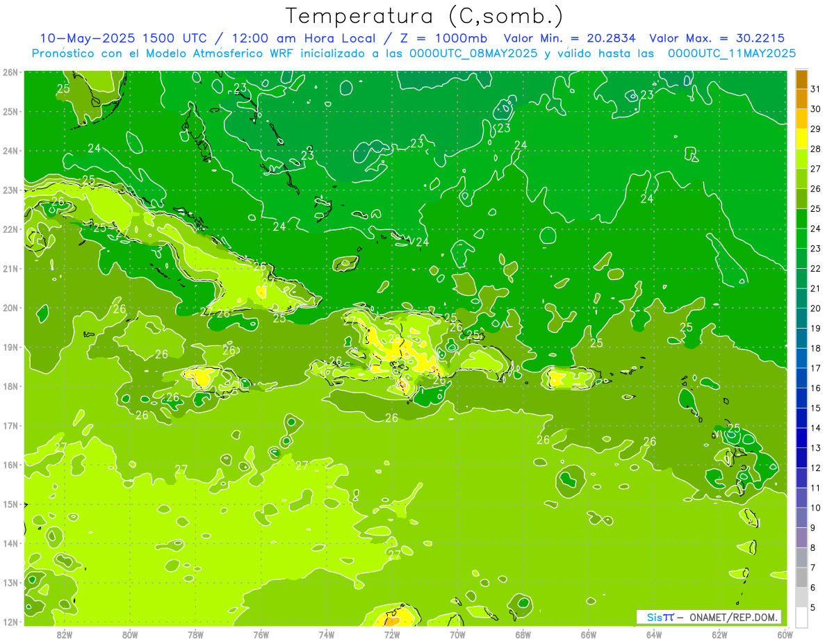The width and height of the screenshot is (834, 644).
Task: Click longitude axis label "82W"
Action: pyautogui.click(x=65, y=634)
